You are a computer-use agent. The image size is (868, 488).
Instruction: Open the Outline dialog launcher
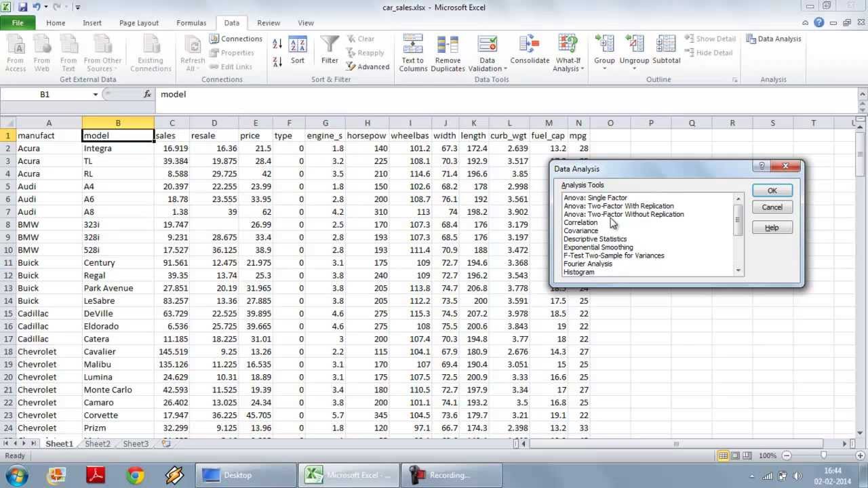(x=734, y=79)
